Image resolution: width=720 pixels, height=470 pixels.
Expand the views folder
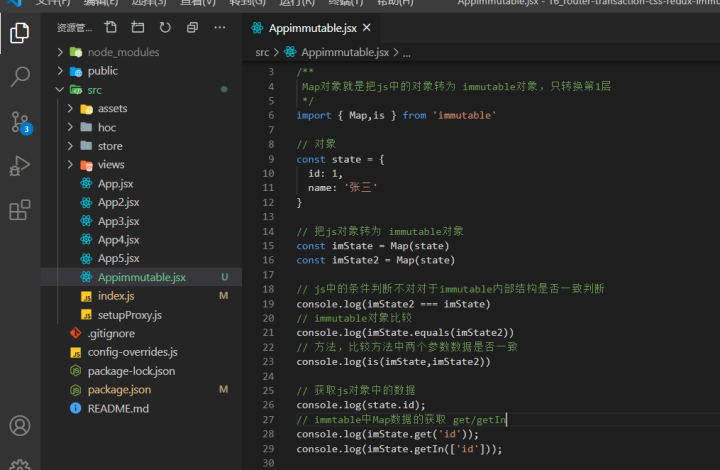[111, 165]
